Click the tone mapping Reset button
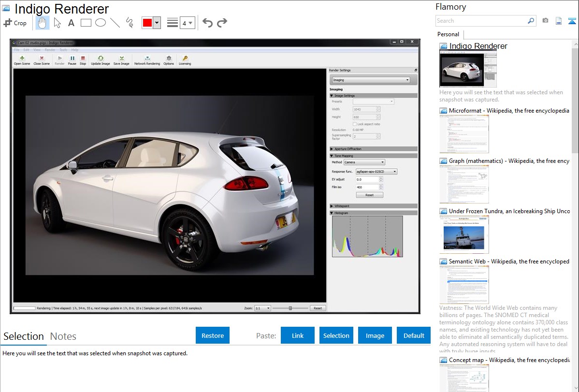 (x=369, y=195)
